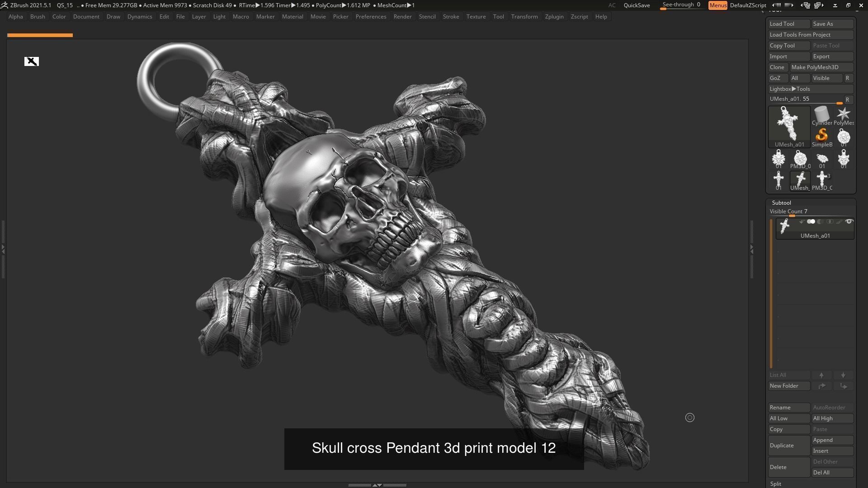Image resolution: width=868 pixels, height=488 pixels.
Task: Toggle GoZ All option
Action: [x=799, y=78]
